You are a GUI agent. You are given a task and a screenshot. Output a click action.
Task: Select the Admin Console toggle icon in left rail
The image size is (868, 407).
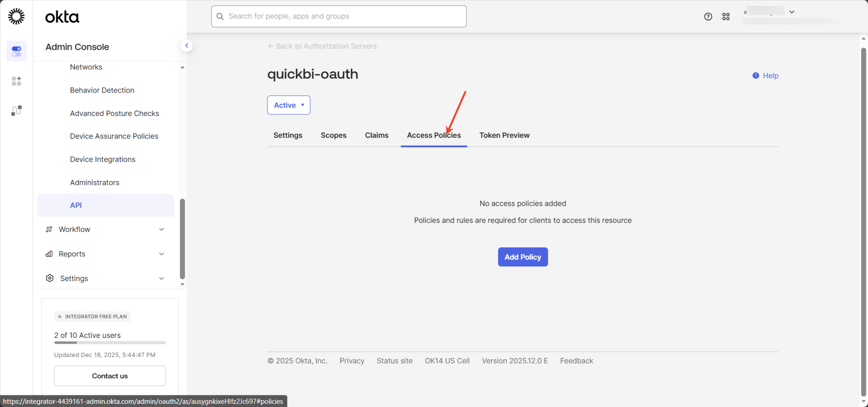pyautogui.click(x=16, y=51)
